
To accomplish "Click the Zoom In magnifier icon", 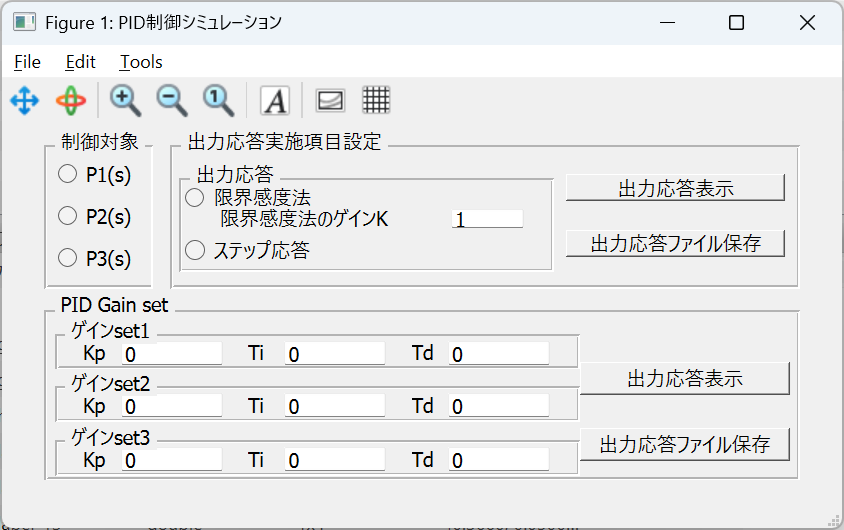I will (x=125, y=99).
